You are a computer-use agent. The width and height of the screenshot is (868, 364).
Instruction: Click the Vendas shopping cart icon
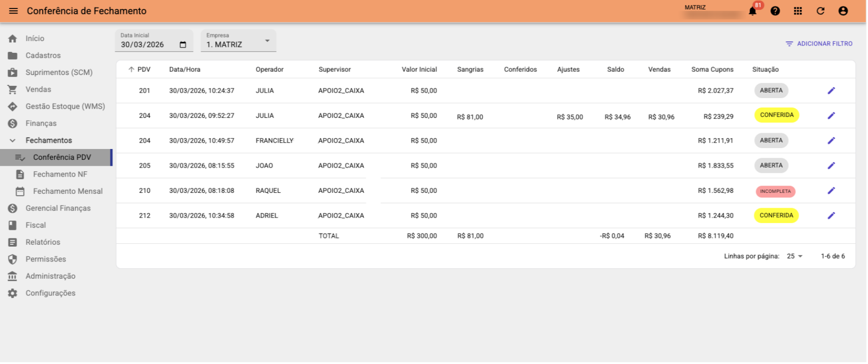(x=13, y=89)
